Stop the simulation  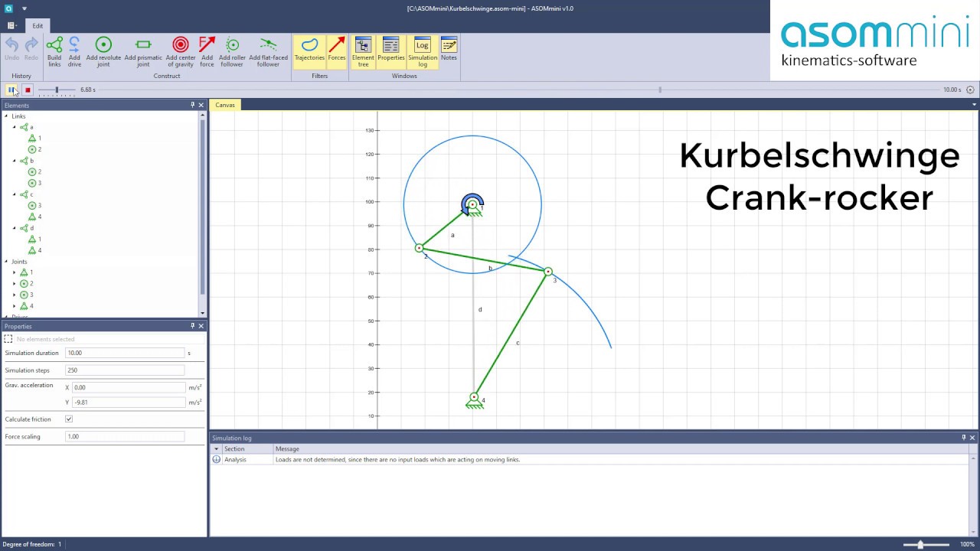pos(28,90)
